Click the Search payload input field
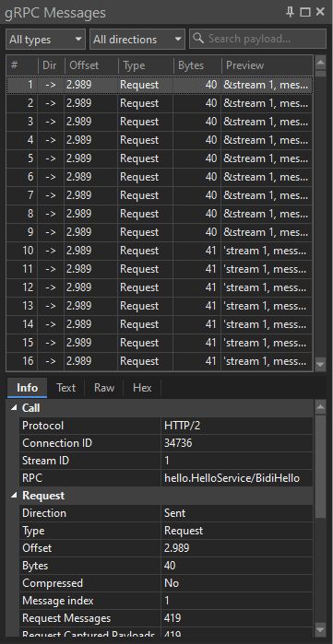333x644 pixels. pyautogui.click(x=257, y=39)
